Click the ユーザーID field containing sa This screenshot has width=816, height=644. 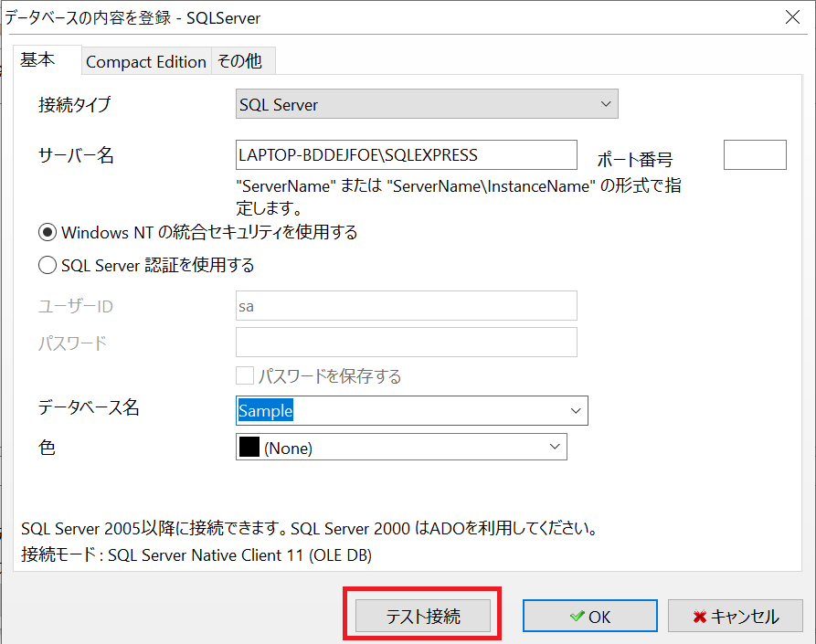point(406,305)
